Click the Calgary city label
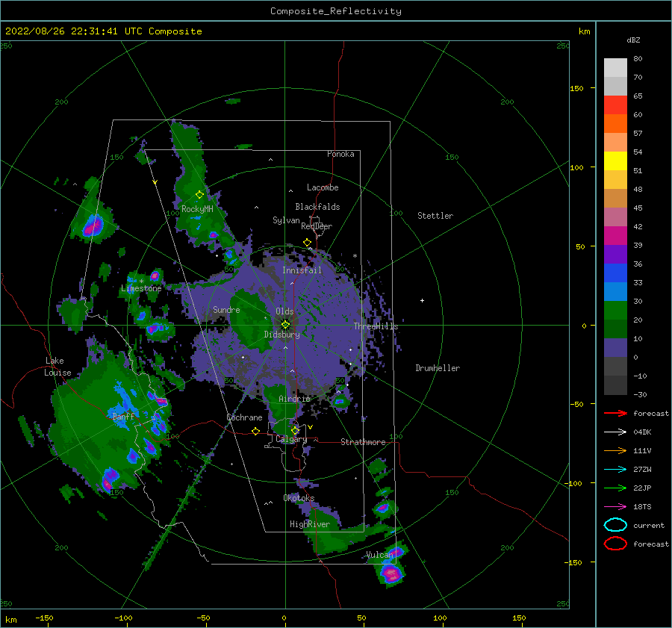Viewport: 672px width, 628px height. pyautogui.click(x=291, y=439)
